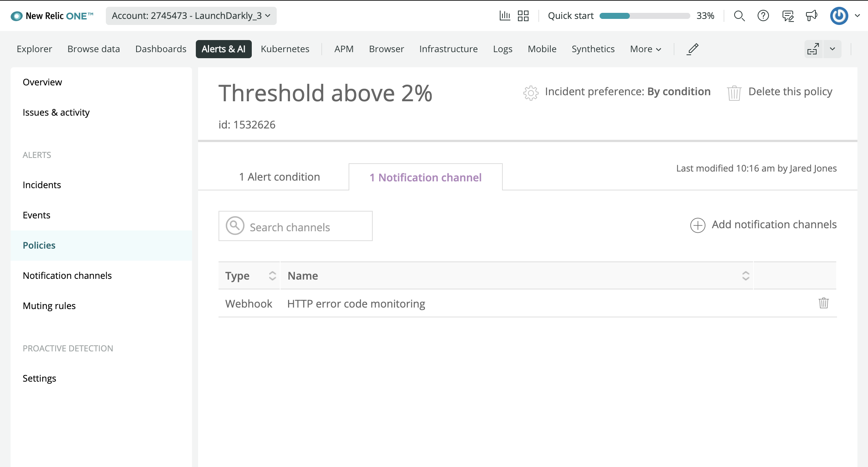The height and width of the screenshot is (467, 868).
Task: Expand the More navigation menu
Action: 645,49
